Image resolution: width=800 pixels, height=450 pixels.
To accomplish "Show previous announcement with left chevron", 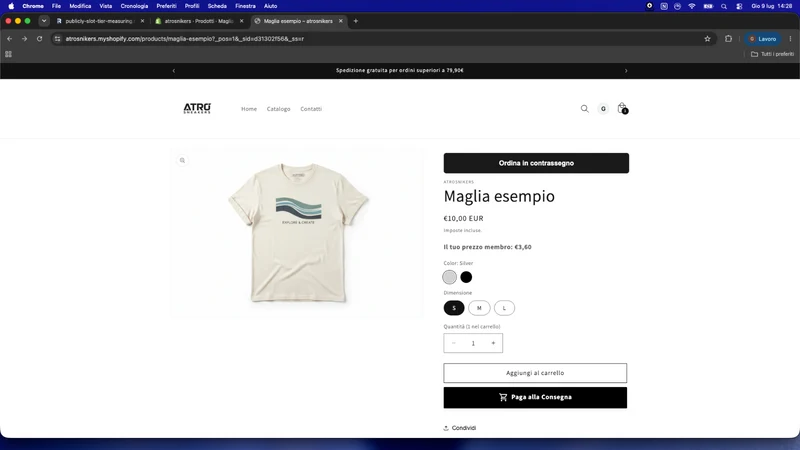I will [174, 70].
